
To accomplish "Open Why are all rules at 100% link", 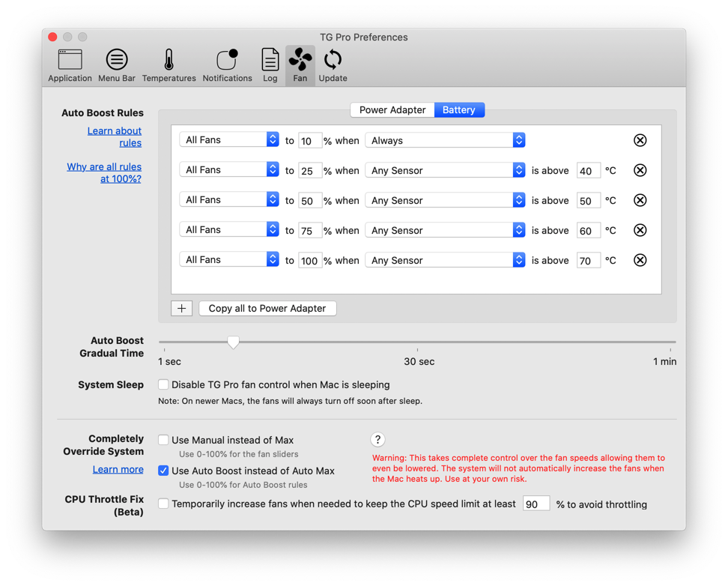I will pyautogui.click(x=104, y=172).
